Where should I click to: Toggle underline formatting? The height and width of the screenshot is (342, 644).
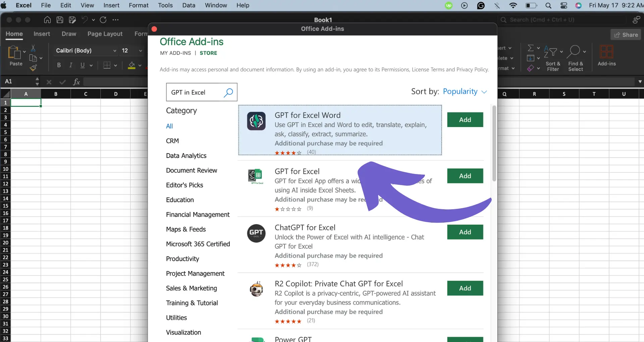click(83, 65)
